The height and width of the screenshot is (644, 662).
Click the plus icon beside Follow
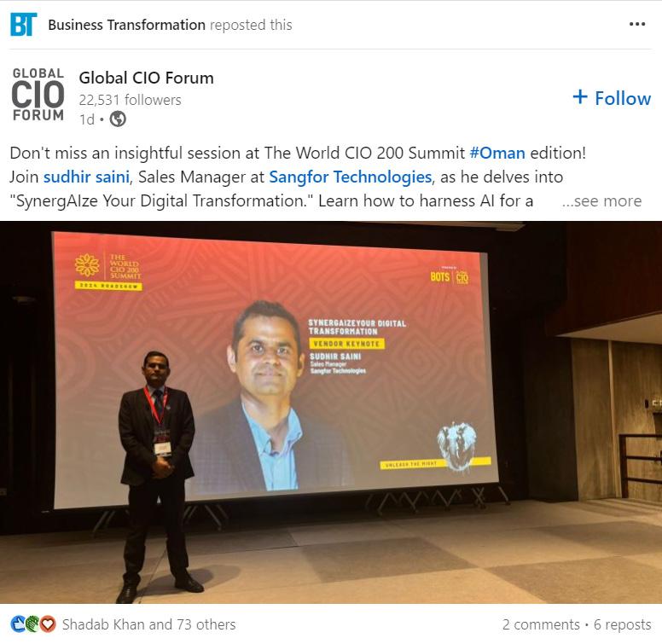coord(579,97)
